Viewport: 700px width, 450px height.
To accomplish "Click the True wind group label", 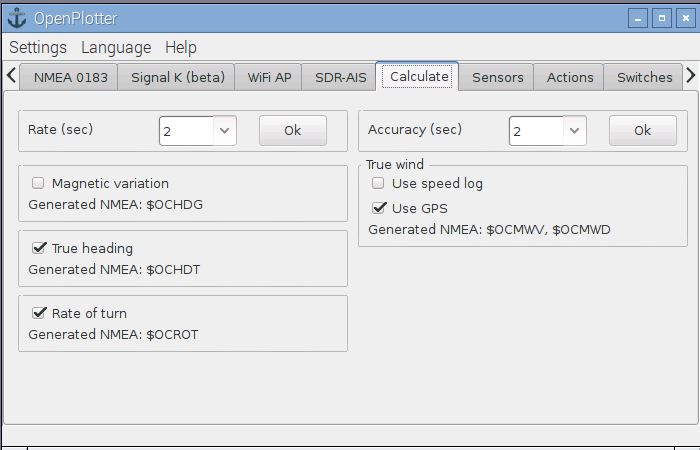I will [395, 164].
